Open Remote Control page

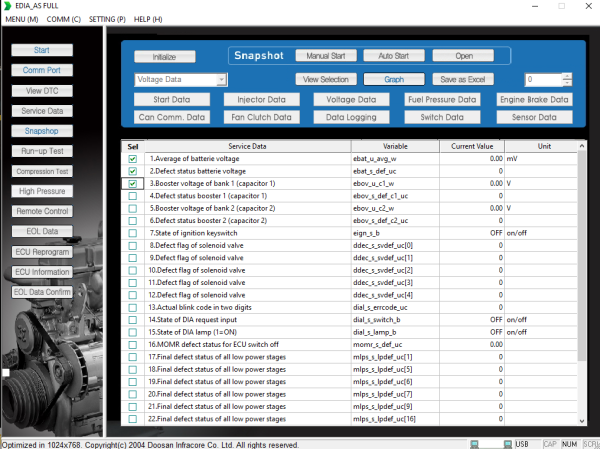click(42, 211)
